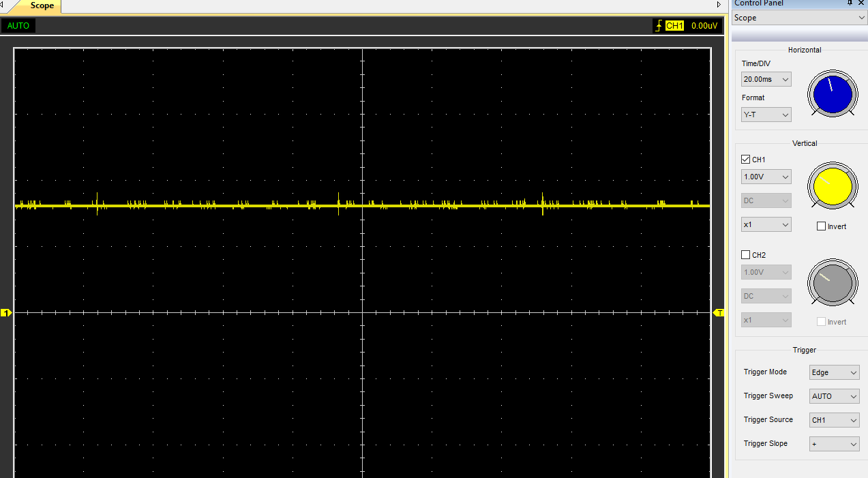Open the Time/DIV 20.00ms dropdown
868x478 pixels.
tap(766, 79)
